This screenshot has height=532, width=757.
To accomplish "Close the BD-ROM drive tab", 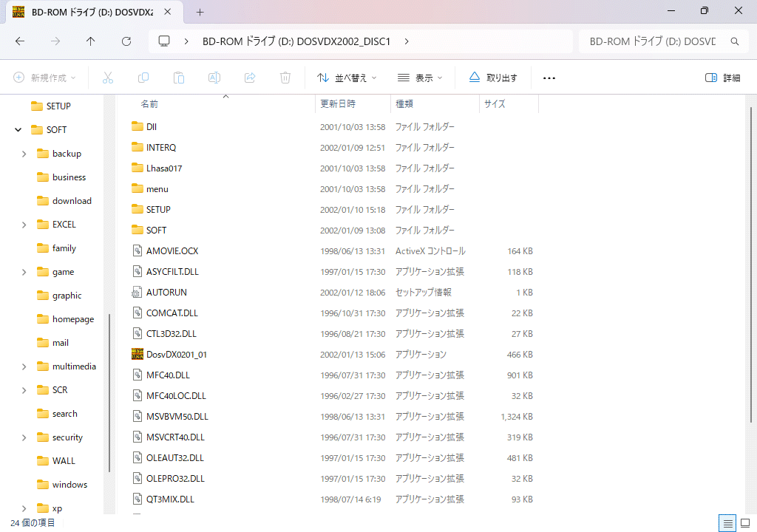I will pos(168,12).
